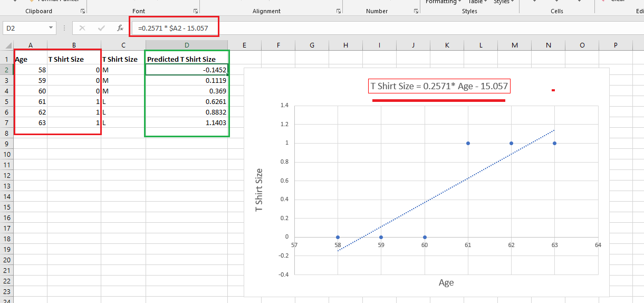
Task: Open the Font settings dialog launcher
Action: (x=196, y=11)
